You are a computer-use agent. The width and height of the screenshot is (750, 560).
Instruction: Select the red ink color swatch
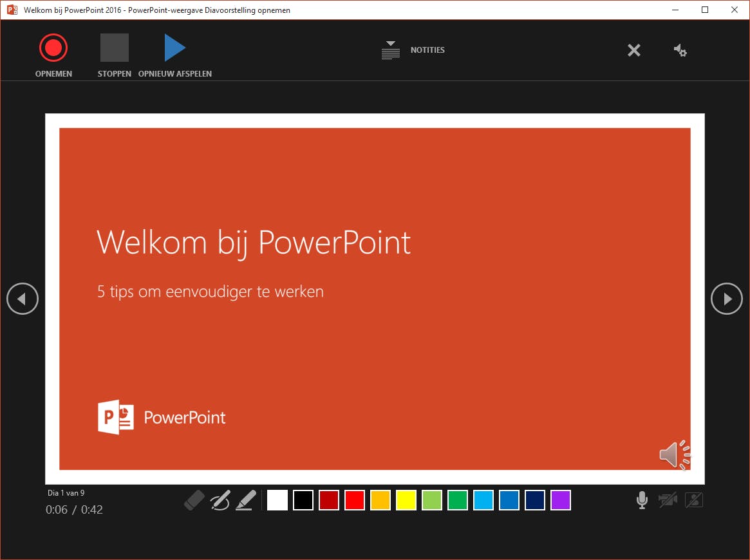(x=355, y=500)
